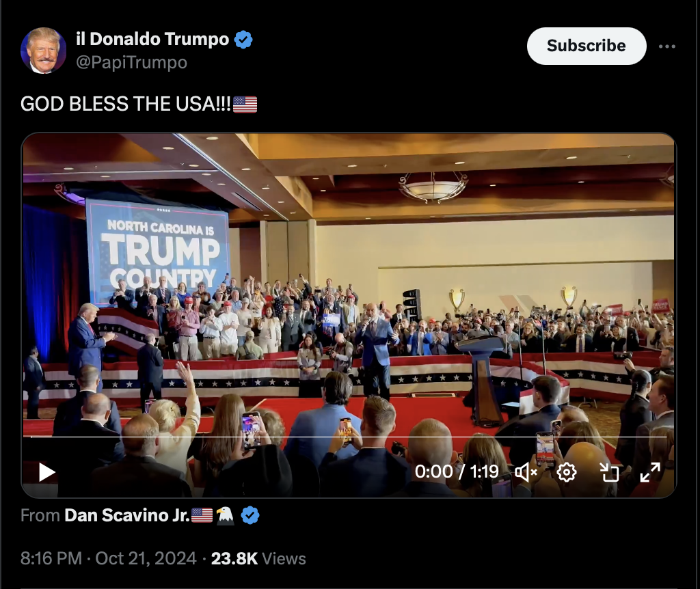
Task: View the 23.8K Views count
Action: point(258,559)
